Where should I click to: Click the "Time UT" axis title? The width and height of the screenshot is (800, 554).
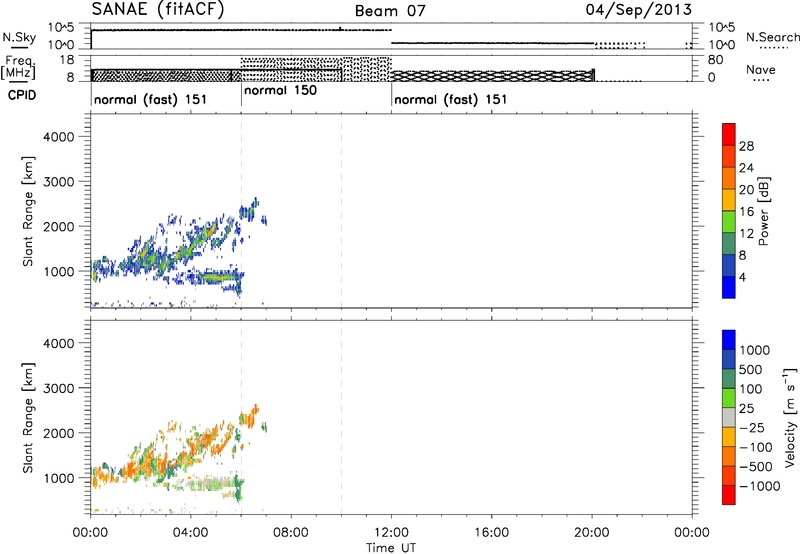coord(391,548)
